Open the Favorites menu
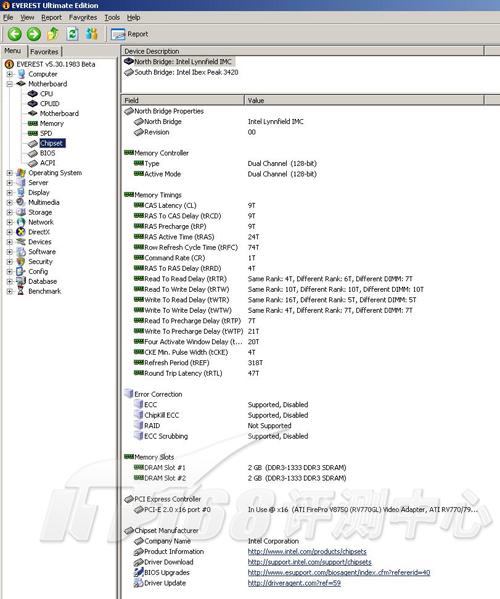The width and height of the screenshot is (500, 599). coord(83,18)
